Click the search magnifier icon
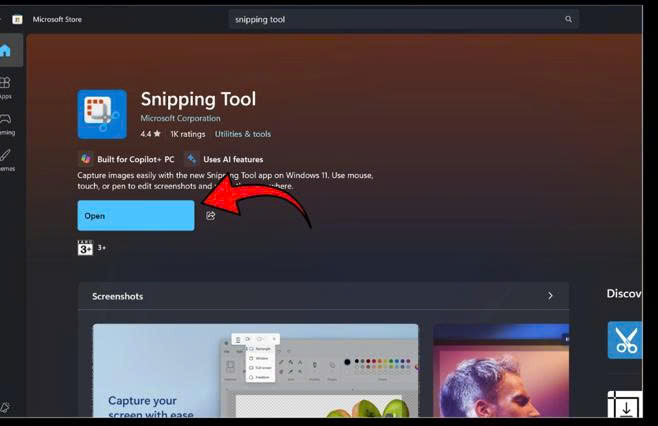 (568, 19)
